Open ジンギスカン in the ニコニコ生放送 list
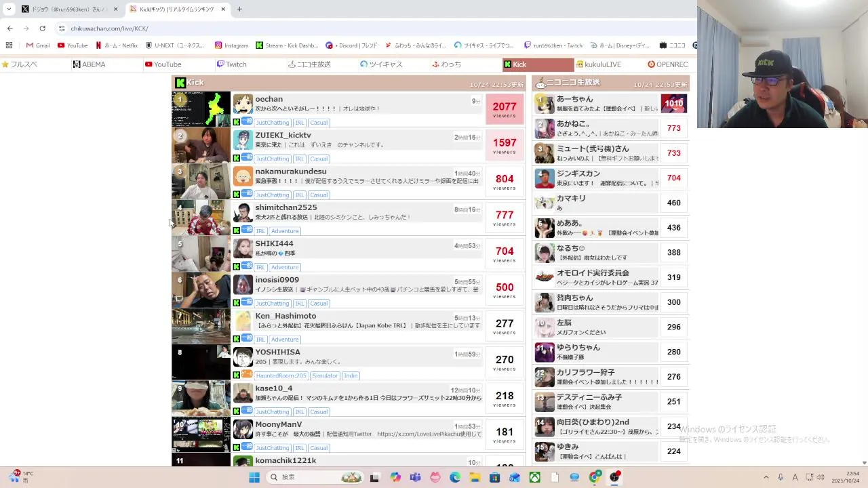This screenshot has height=488, width=868. pyautogui.click(x=578, y=174)
